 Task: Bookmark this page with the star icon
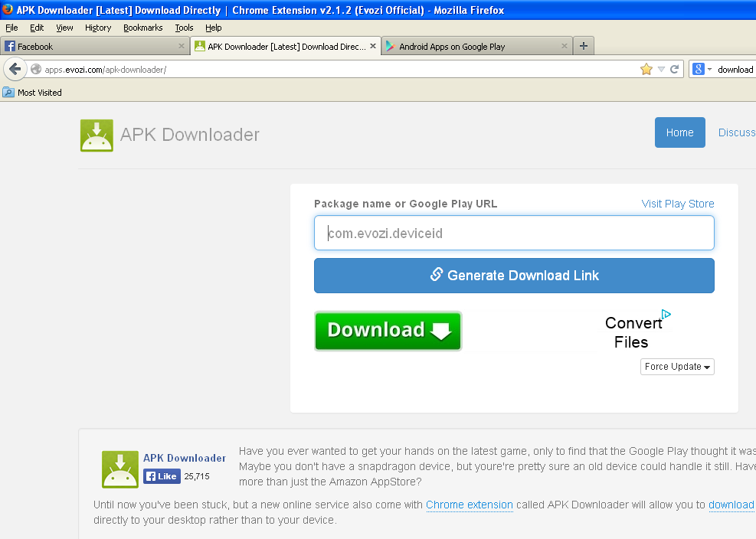pyautogui.click(x=646, y=70)
